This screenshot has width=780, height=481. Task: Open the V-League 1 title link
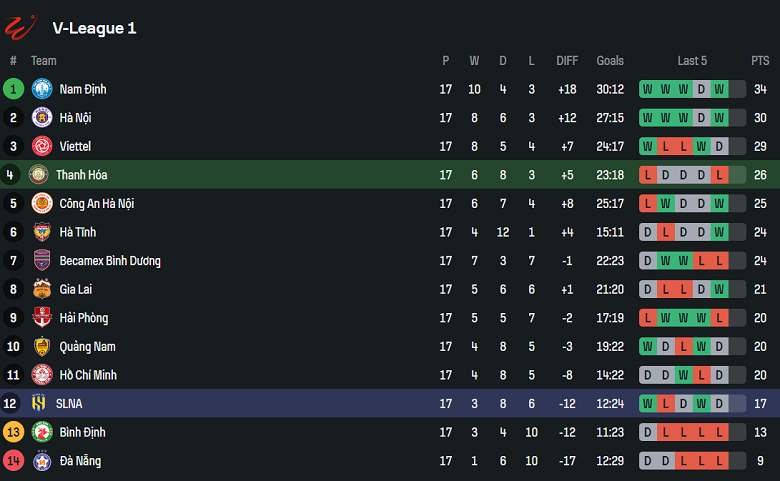point(94,28)
